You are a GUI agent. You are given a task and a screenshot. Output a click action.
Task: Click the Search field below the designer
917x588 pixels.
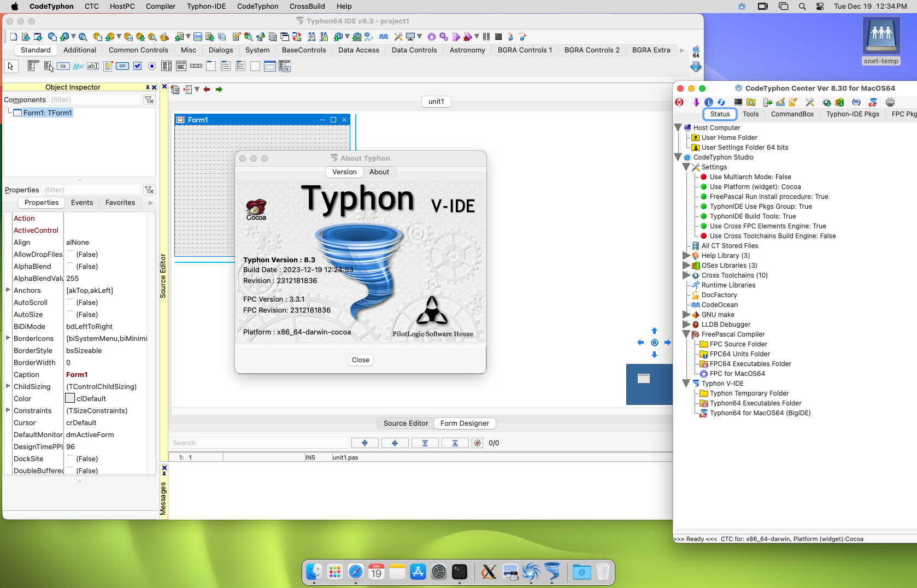coord(260,443)
